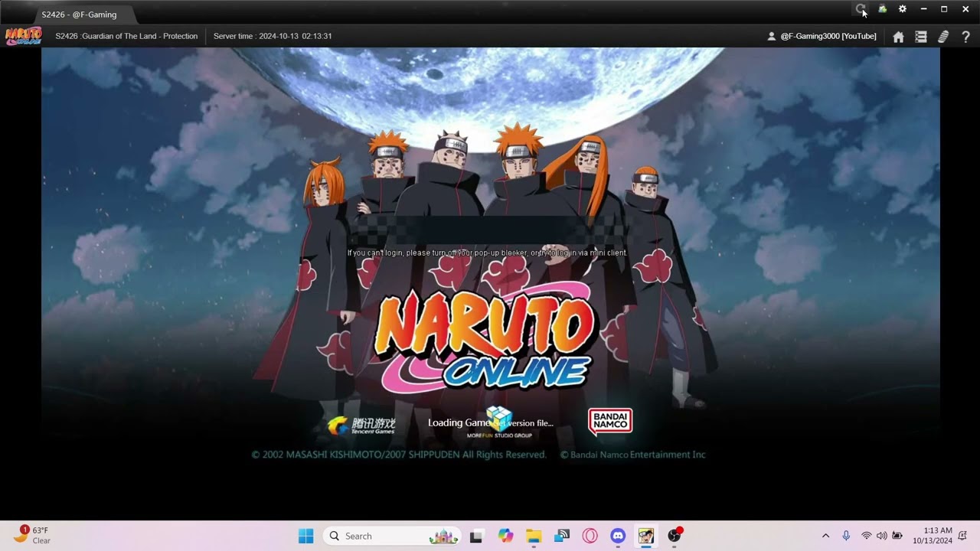Screen dimensions: 980x551
Task: Click the taskbar Search box
Action: [x=392, y=536]
